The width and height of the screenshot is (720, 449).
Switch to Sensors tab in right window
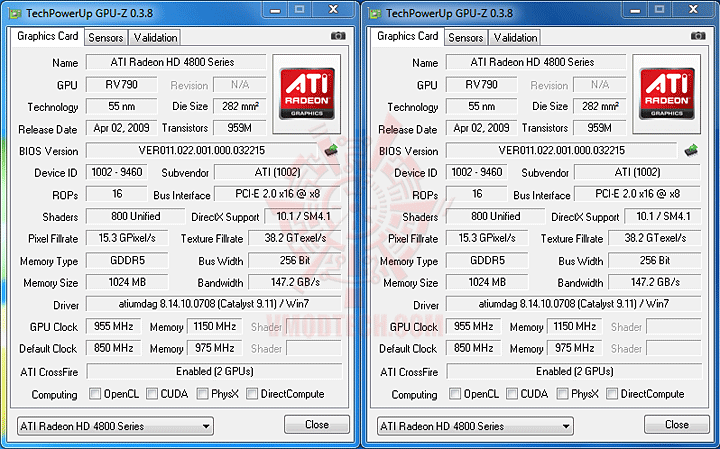466,38
